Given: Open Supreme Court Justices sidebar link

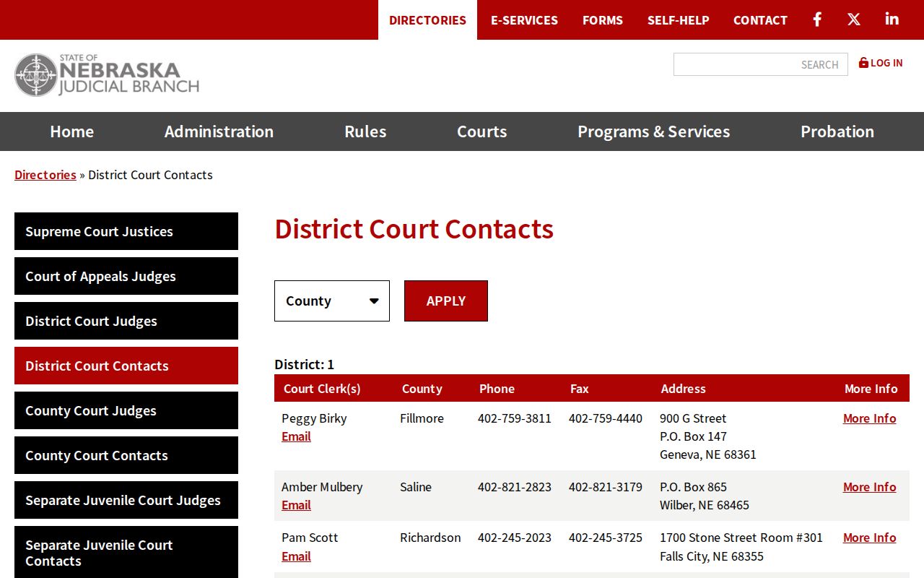Looking at the screenshot, I should coord(126,231).
